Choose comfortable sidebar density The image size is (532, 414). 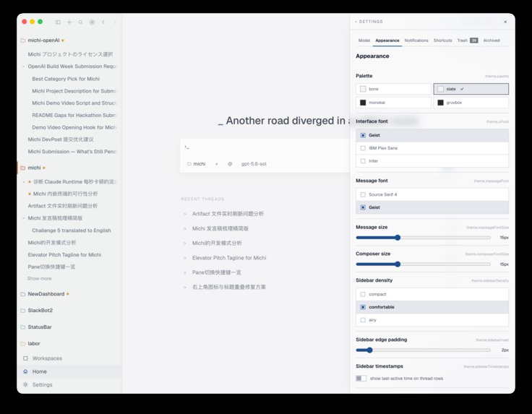click(x=432, y=307)
